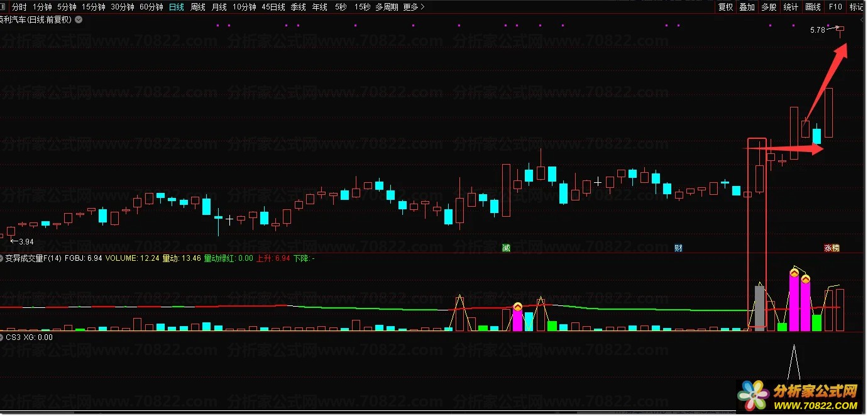Image resolution: width=868 pixels, height=416 pixels.
Task: Expand the stock title dropdown arrow
Action: point(79,19)
